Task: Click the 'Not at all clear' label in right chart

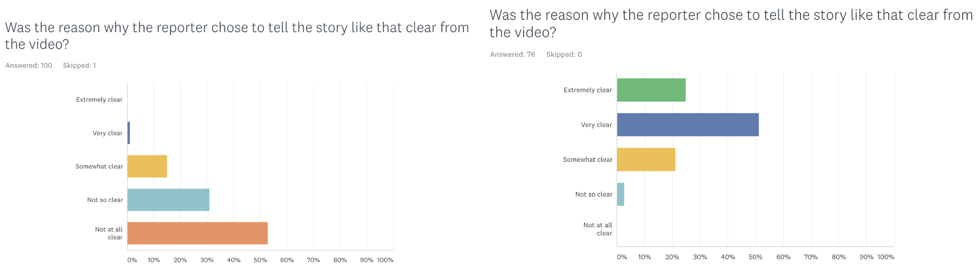Action: tap(598, 229)
